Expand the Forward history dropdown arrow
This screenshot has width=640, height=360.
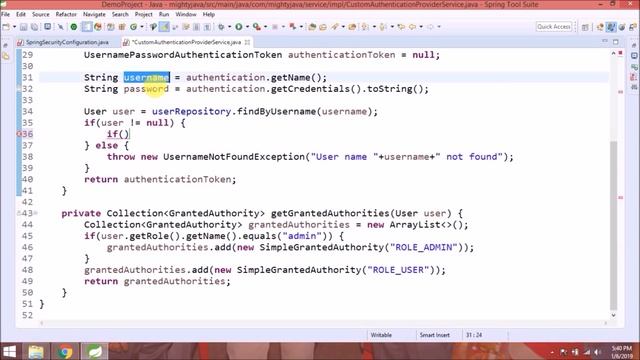coord(439,27)
